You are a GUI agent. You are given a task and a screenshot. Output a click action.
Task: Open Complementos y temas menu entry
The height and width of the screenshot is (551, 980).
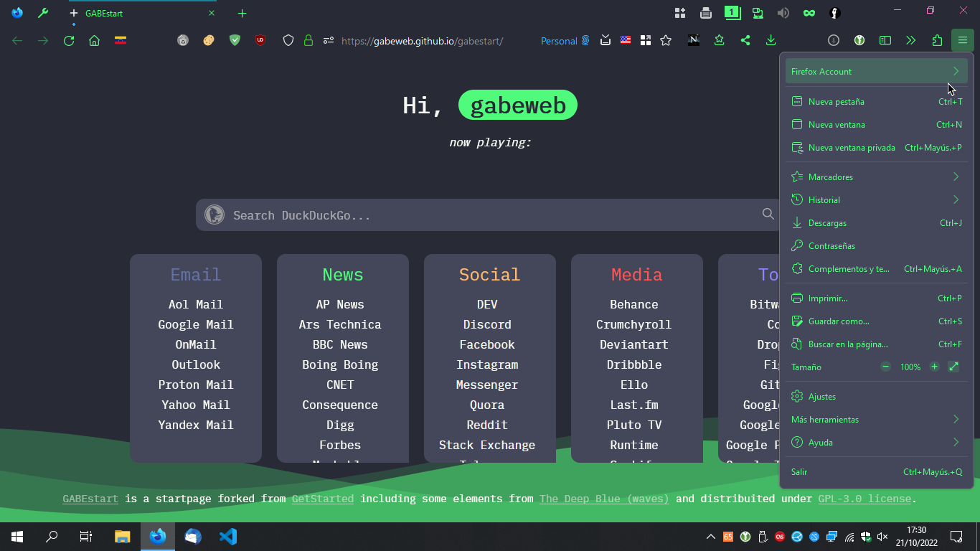tap(877, 268)
